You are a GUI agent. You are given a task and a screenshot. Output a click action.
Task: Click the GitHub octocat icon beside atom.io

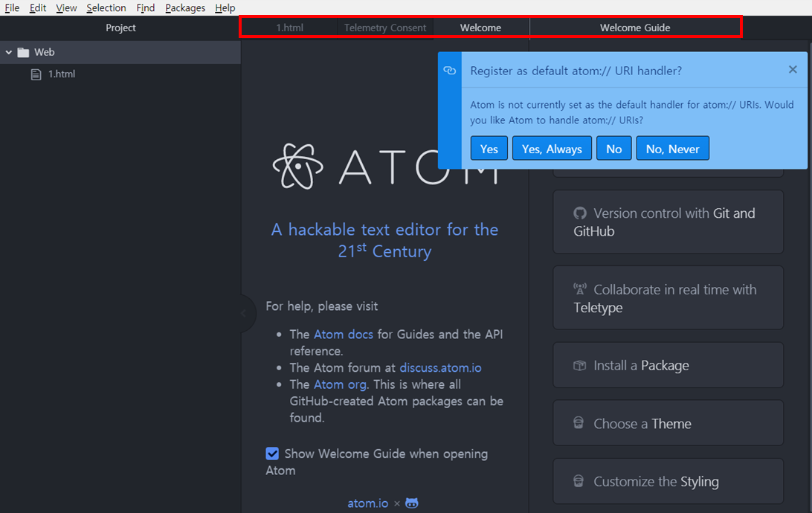412,503
